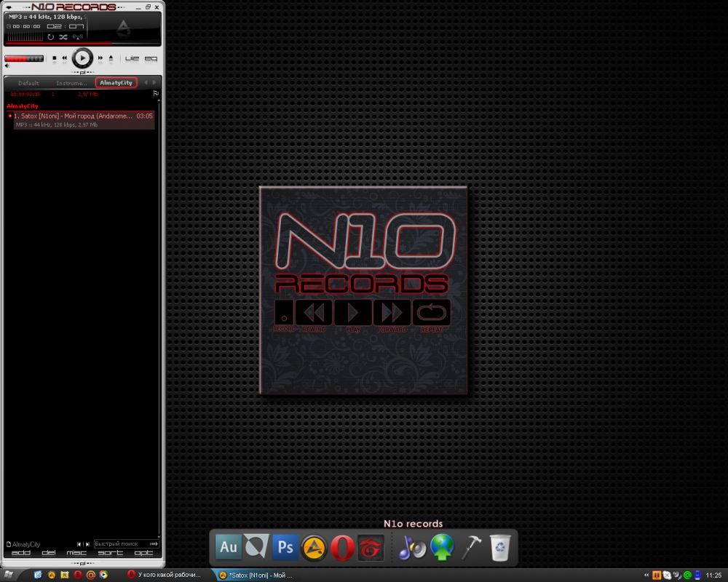
Task: Open the equalizer via 'eq' button
Action: [x=151, y=58]
